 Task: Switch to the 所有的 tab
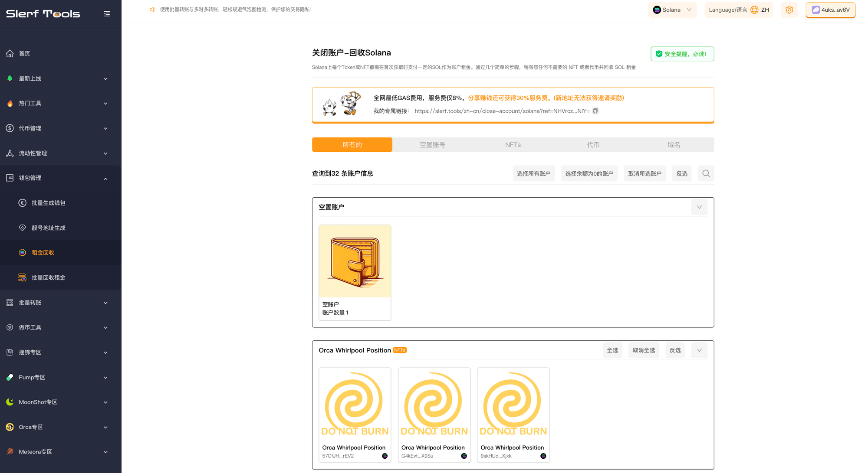[x=352, y=145]
